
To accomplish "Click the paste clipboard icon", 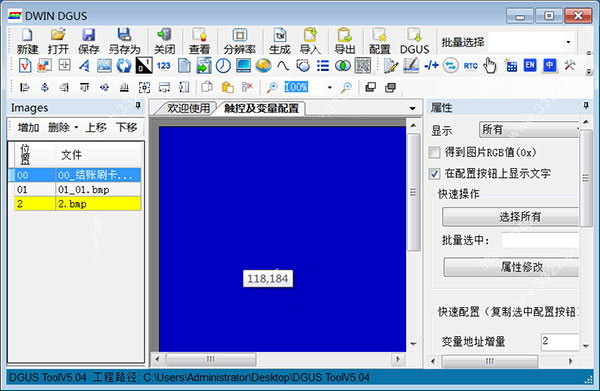I will click(227, 87).
